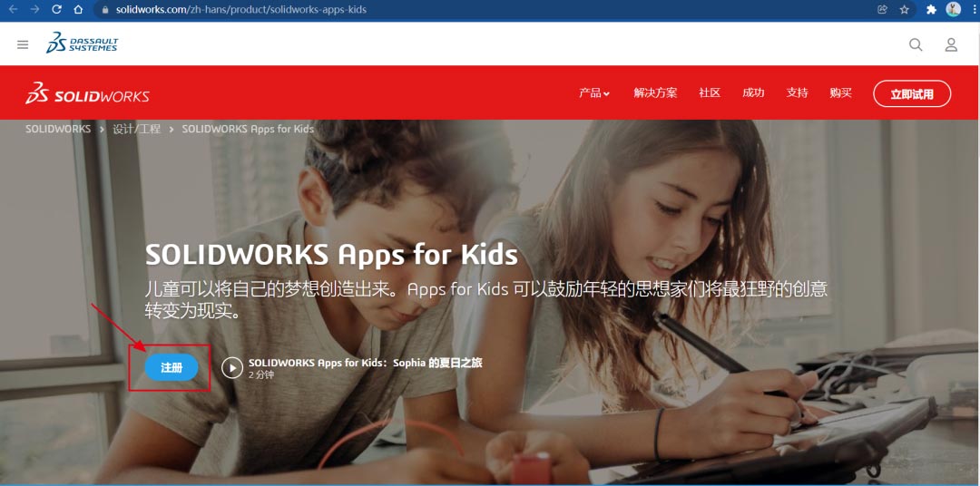Expand the 产品 dropdown menu
The image size is (980, 486).
pos(593,93)
